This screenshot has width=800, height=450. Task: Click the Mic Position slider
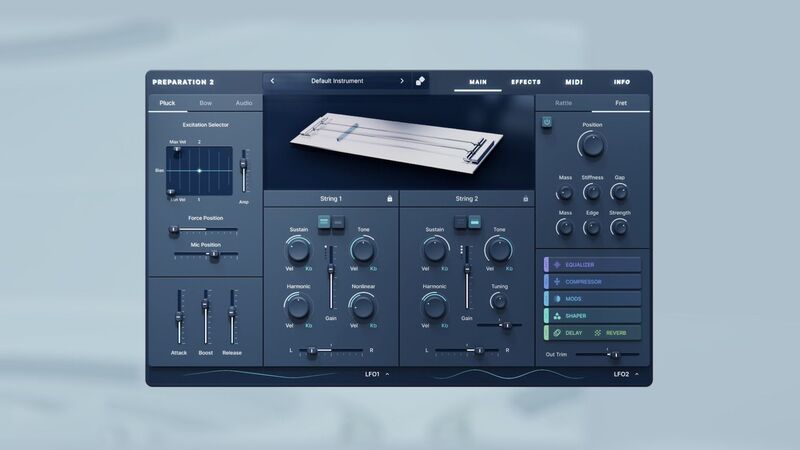pos(206,254)
